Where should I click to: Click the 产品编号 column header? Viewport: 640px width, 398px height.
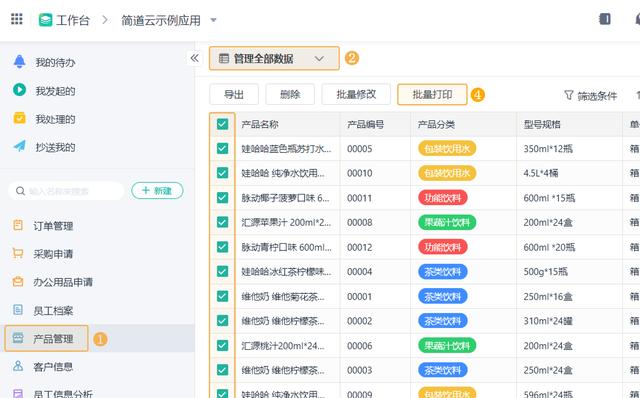[x=365, y=124]
